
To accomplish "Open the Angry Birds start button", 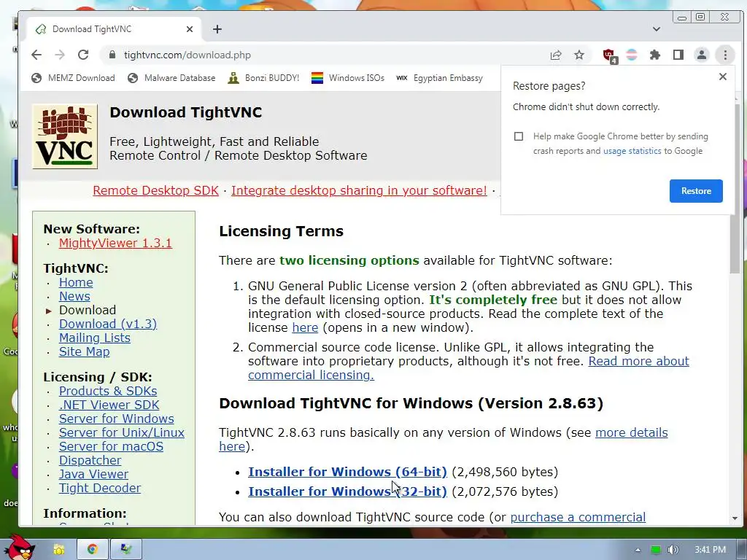I will 20,548.
